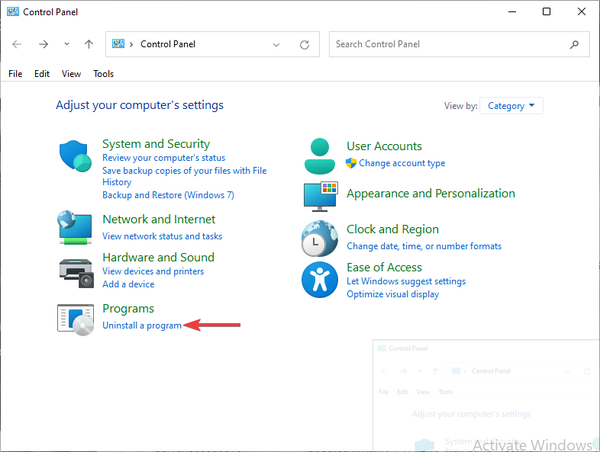
Task: Select the Optimize visual display link
Action: [392, 294]
